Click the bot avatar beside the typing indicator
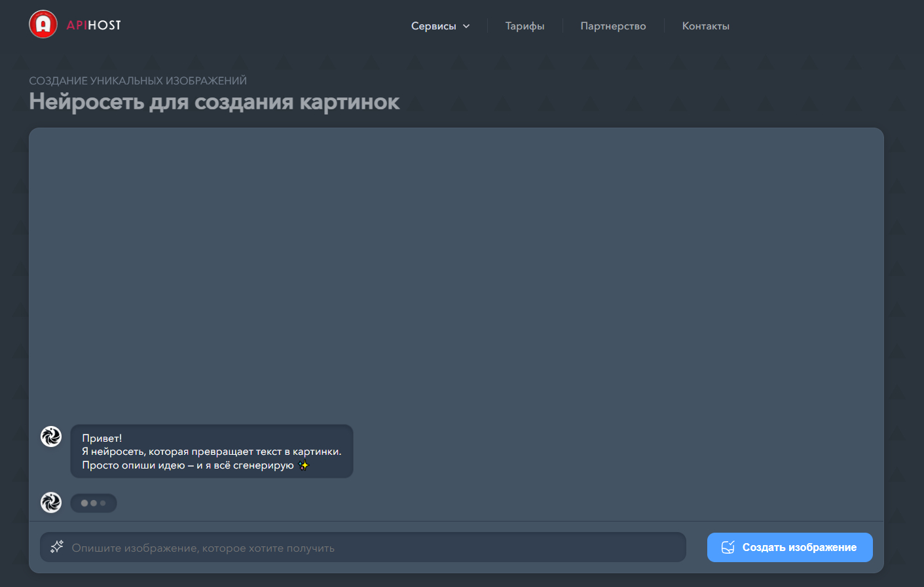Screen dimensions: 924x587 pos(51,503)
